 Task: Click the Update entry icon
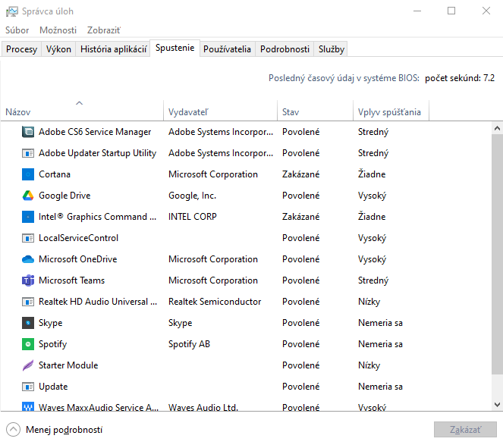(28, 387)
